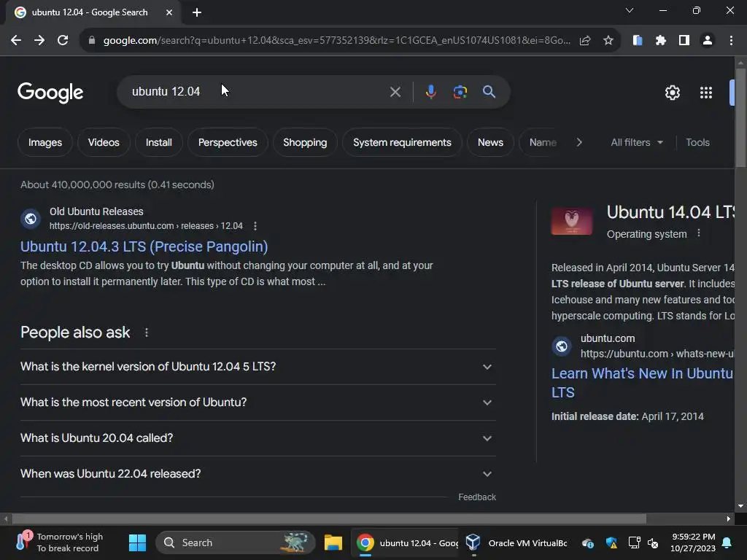Click the taskbar Search box

click(236, 542)
